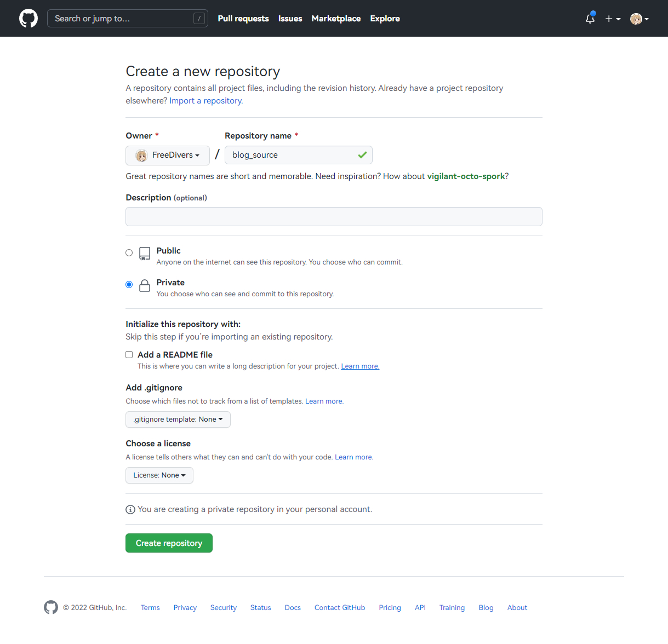Open the API footer link
Viewport: 668px width, 644px height.
tap(420, 608)
